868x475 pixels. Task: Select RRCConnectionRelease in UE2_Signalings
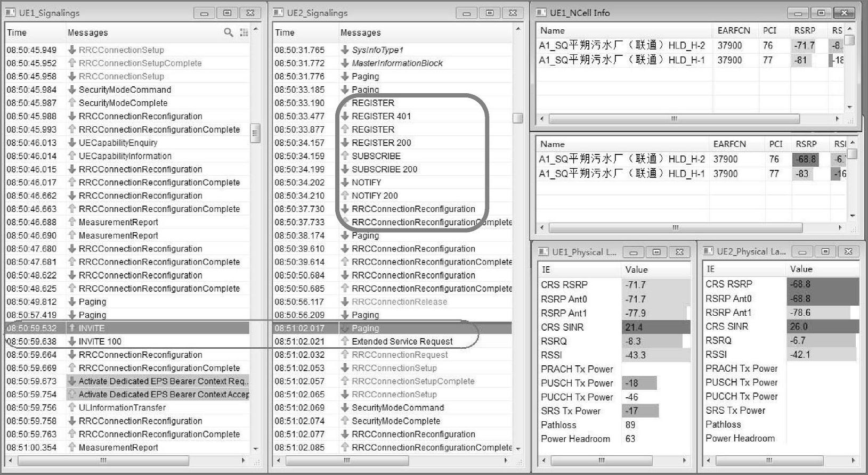click(393, 301)
